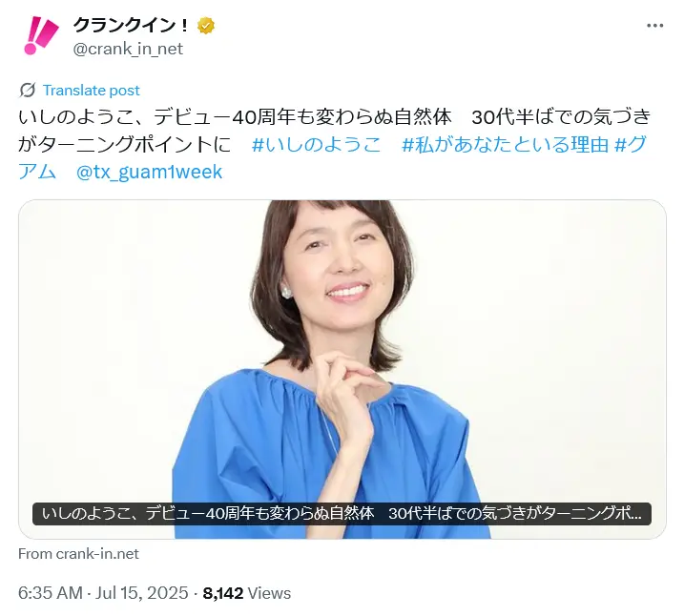Open From crank-in.net source link
Screen dimensions: 684x616
[x=78, y=554]
